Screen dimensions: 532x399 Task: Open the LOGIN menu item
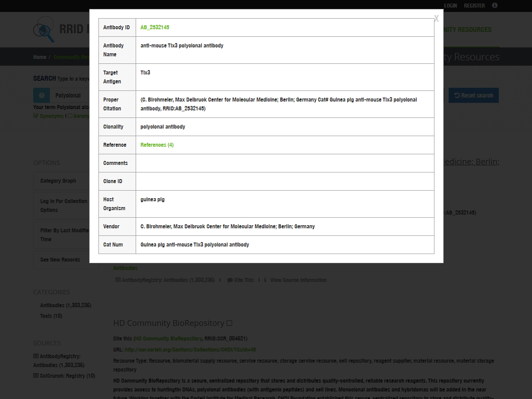[x=450, y=6]
